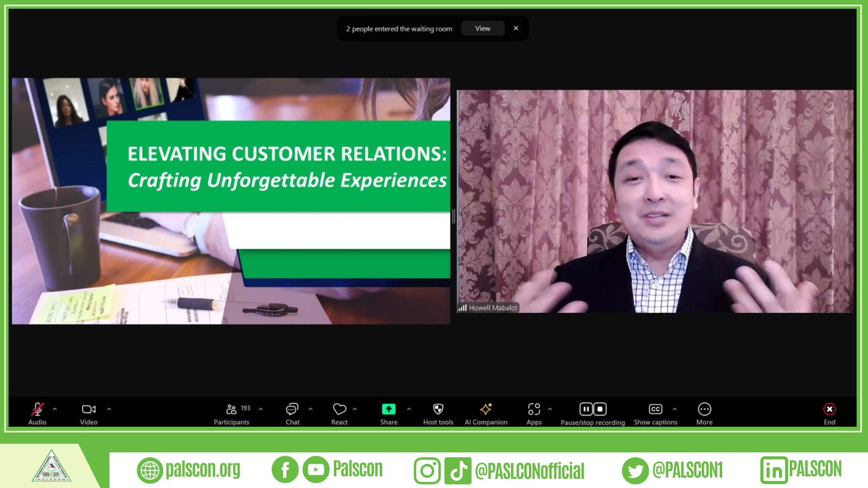868x488 pixels.
Task: Click the PALSCON text beside LinkedIn icon
Action: tap(815, 469)
